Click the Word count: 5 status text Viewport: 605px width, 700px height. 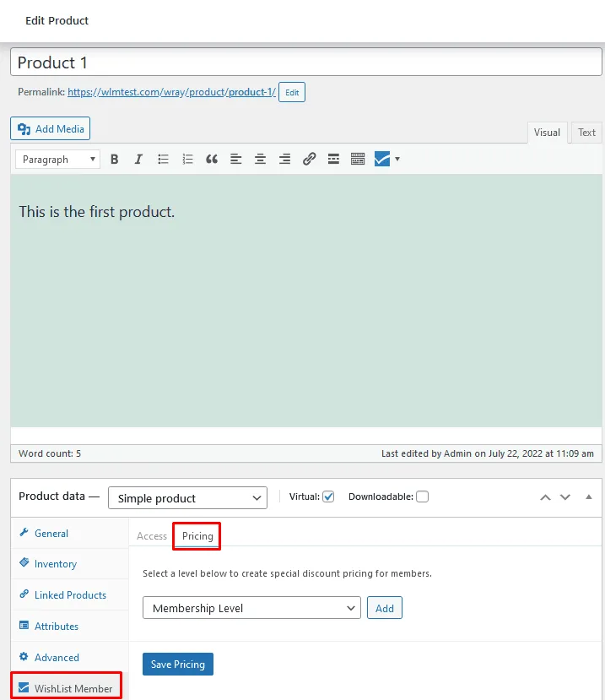[x=50, y=453]
